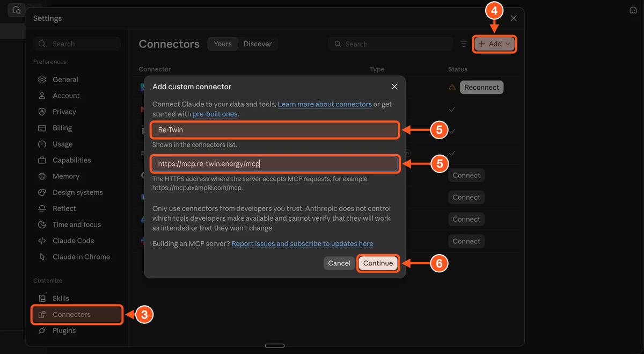Viewport: 644px width, 354px height.
Task: Click the Customize section label
Action: tap(48, 281)
